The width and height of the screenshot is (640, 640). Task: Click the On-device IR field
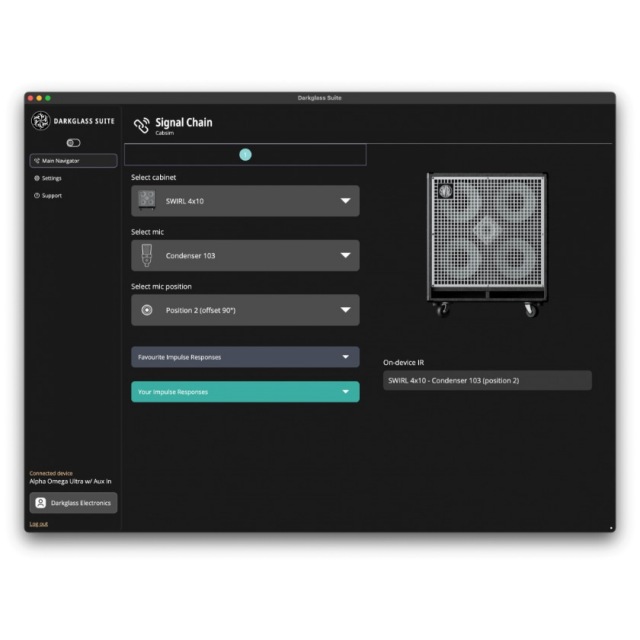[487, 380]
